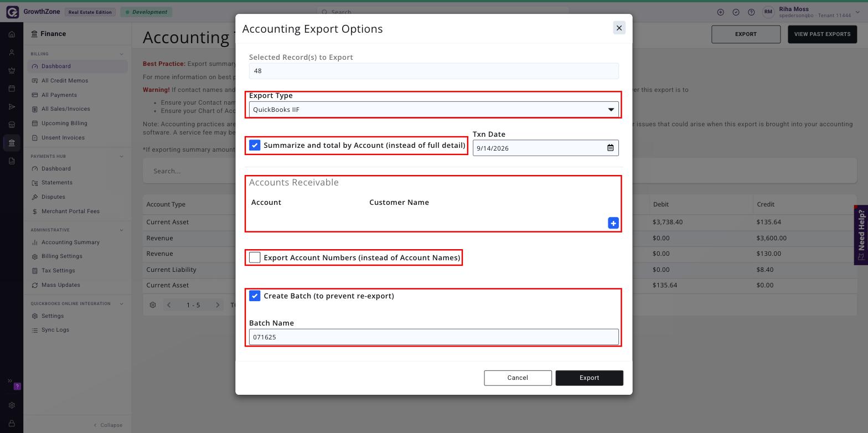Open the Need Help side tab

(x=861, y=235)
